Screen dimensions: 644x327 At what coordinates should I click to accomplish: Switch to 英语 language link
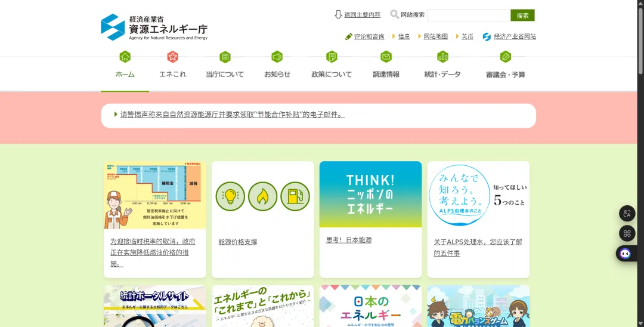[467, 36]
